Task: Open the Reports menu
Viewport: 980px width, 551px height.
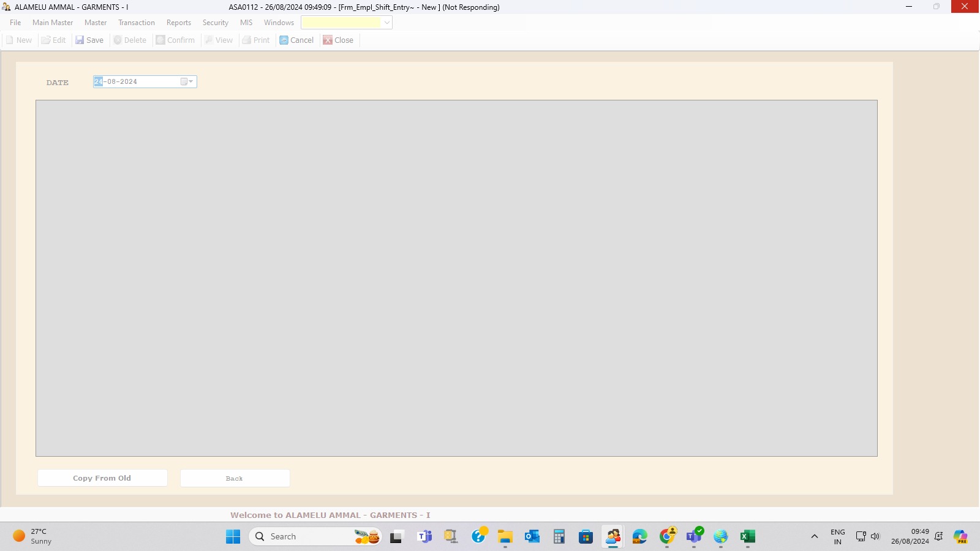Action: pyautogui.click(x=178, y=23)
